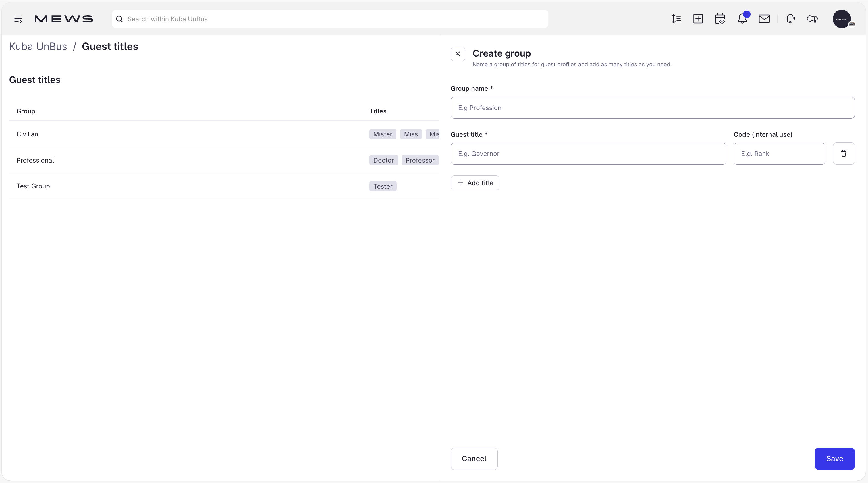This screenshot has width=868, height=483.
Task: Save the new group
Action: [x=834, y=458]
